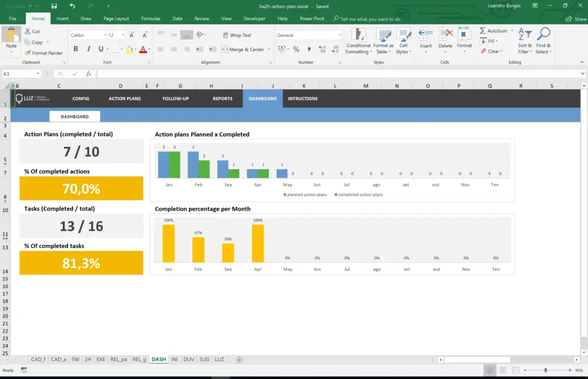Open the Insert ribbon tab
Viewport: 588px width, 379px height.
pyautogui.click(x=62, y=18)
